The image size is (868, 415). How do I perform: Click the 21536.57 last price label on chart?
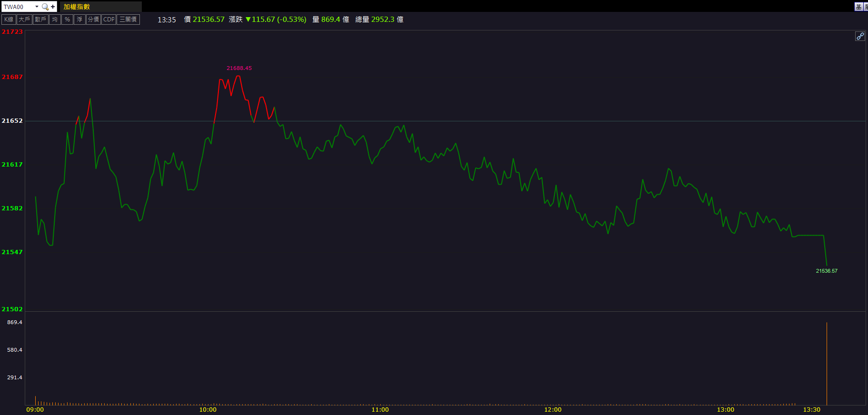tap(827, 271)
